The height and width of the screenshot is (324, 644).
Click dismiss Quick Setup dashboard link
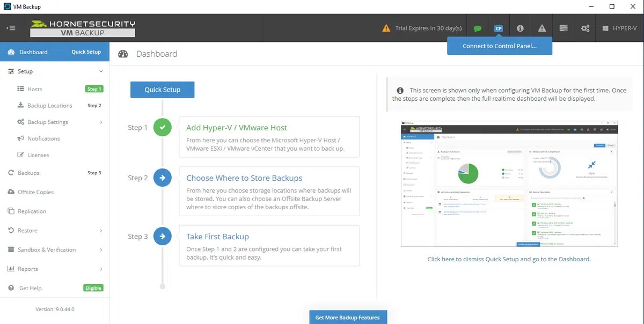[x=509, y=259]
